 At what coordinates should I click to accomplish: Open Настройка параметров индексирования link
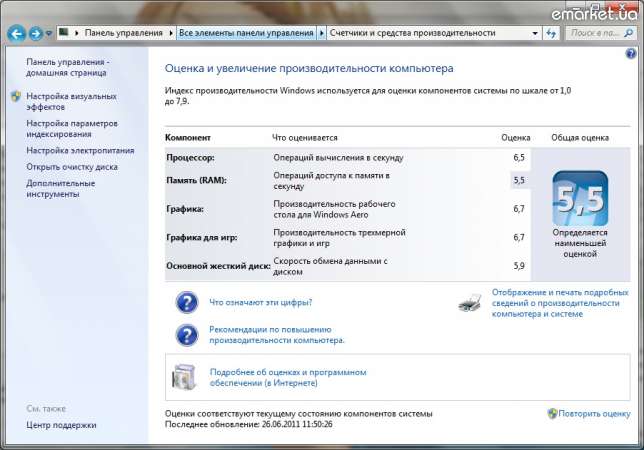[72, 129]
